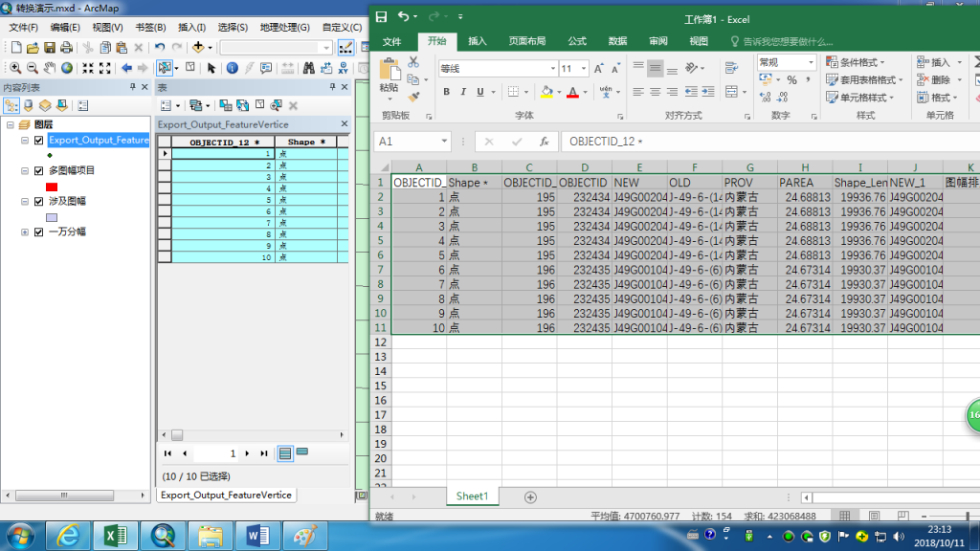The image size is (980, 551).
Task: Click the ArcMap Print icon
Action: 66,48
